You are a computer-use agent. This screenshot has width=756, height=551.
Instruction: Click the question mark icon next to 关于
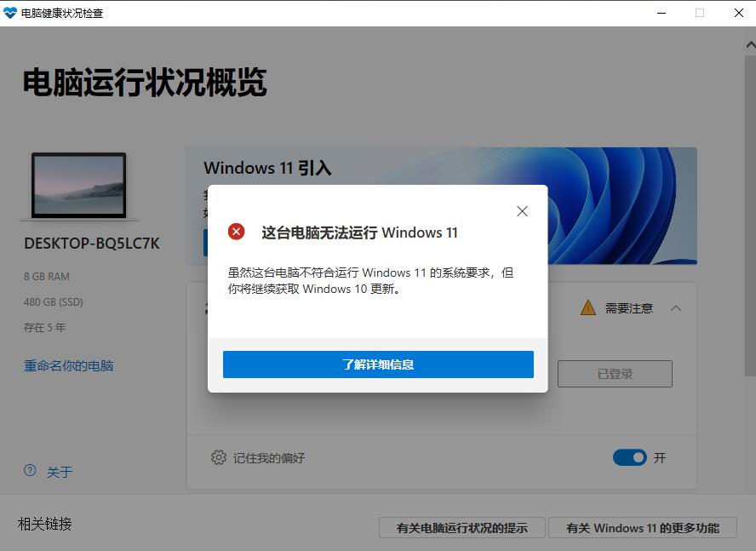pos(30,469)
